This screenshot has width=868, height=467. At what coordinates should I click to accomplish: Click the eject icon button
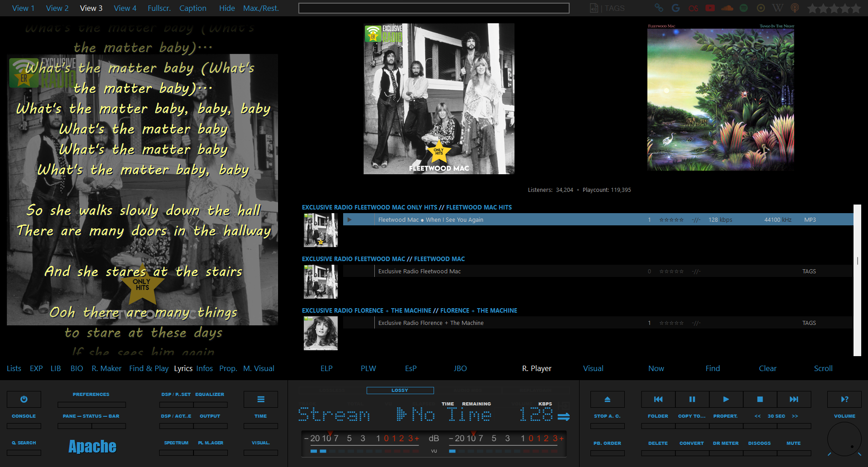(608, 399)
